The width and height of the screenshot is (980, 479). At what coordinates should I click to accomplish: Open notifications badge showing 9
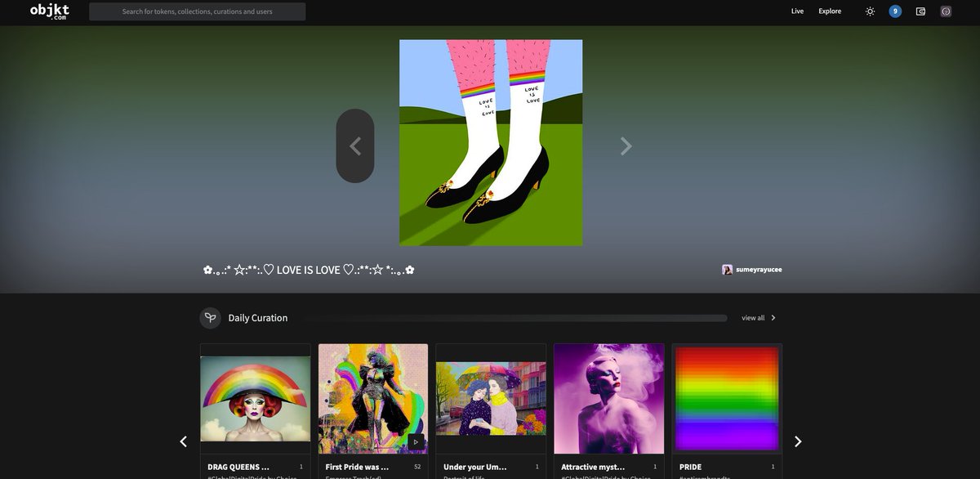(895, 11)
